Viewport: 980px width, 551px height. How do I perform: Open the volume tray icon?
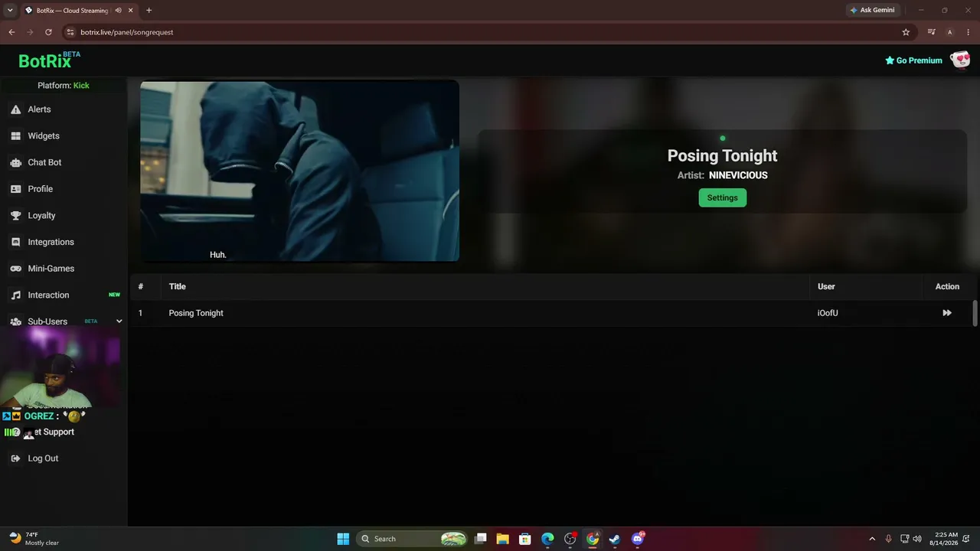pyautogui.click(x=917, y=539)
